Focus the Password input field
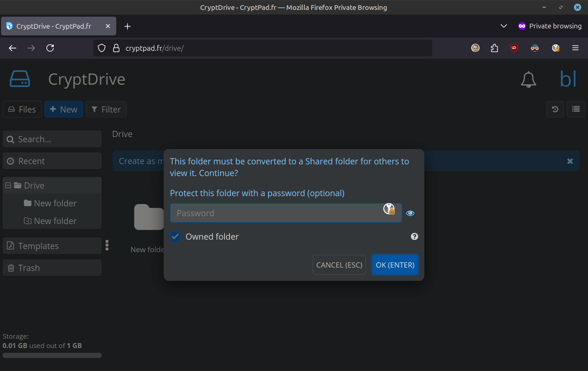The height and width of the screenshot is (371, 588). [276, 213]
